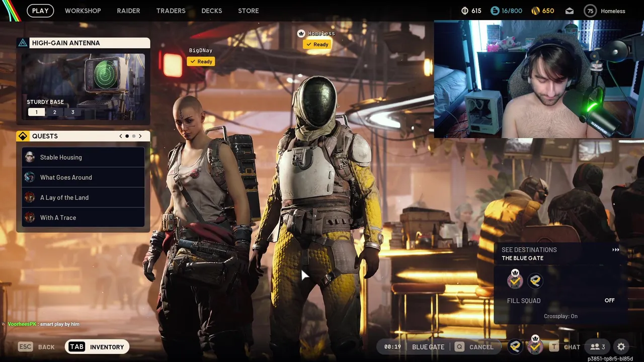Cancel matchmaking with the Q Cancel button
The image size is (644, 362).
[x=474, y=347]
